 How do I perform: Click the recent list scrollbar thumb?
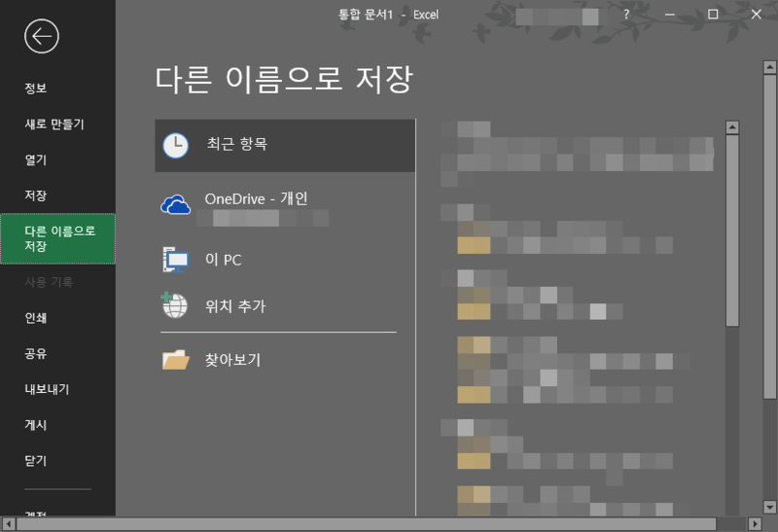pos(732,231)
